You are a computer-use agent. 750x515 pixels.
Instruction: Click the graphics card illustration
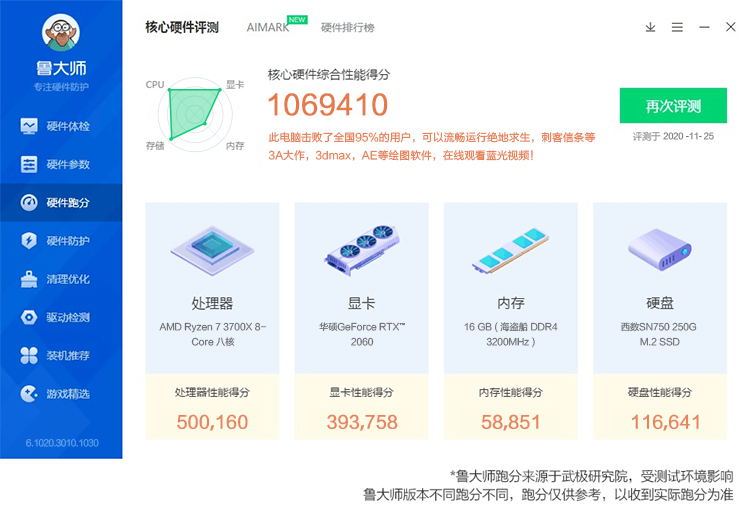[362, 249]
